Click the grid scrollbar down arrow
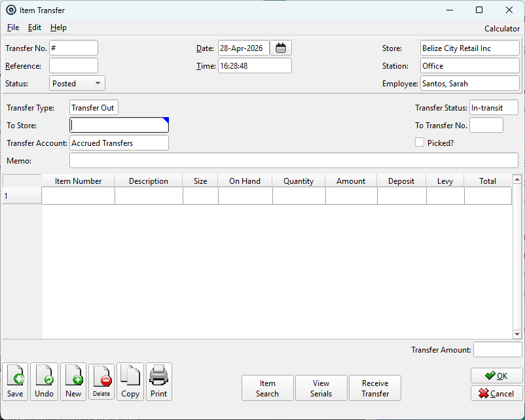This screenshot has width=525, height=420. pyautogui.click(x=517, y=334)
